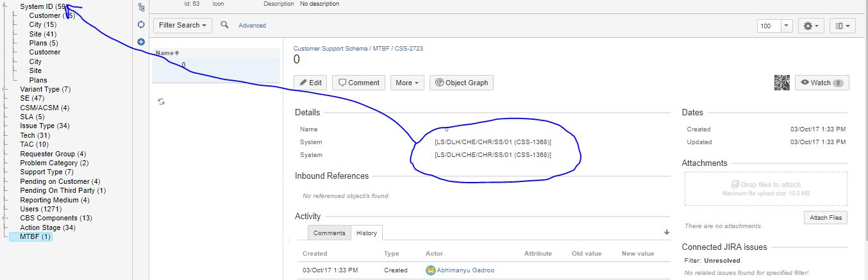Click the small reload icon below the object list
868x280 pixels.
(162, 101)
